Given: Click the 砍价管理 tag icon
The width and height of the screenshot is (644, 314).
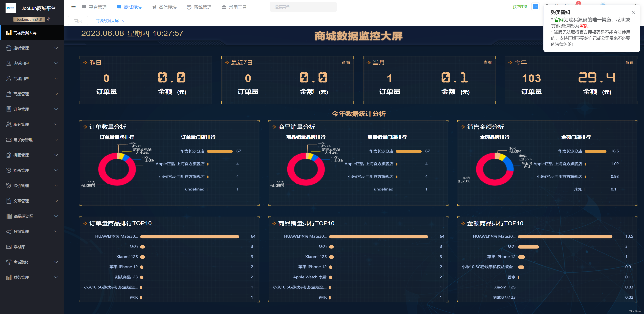Looking at the screenshot, I should tap(9, 185).
